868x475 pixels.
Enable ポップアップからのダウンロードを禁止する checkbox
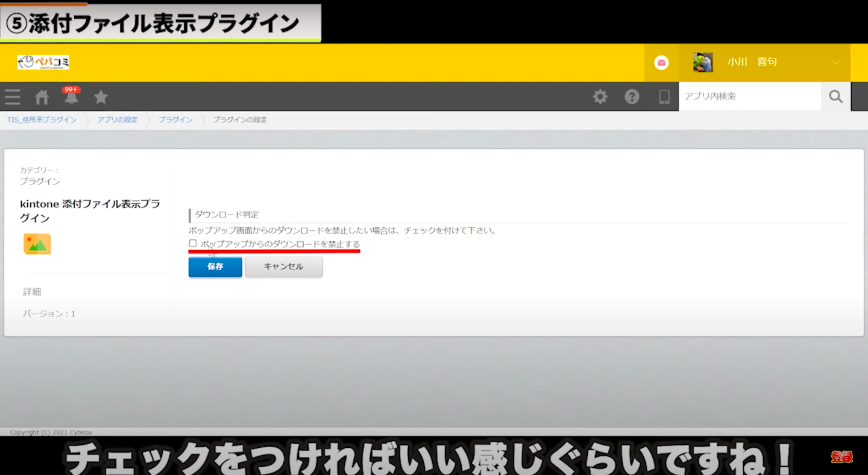pos(193,244)
